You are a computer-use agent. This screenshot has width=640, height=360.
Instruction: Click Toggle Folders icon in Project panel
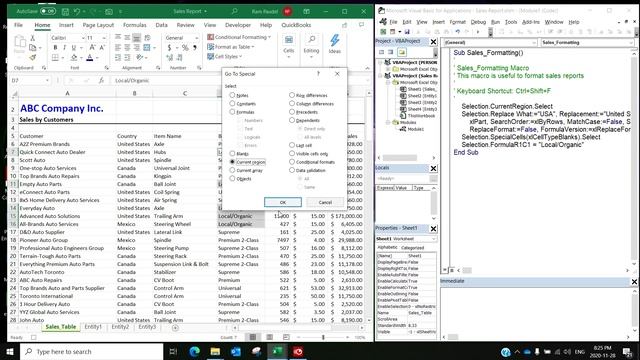[x=402, y=52]
